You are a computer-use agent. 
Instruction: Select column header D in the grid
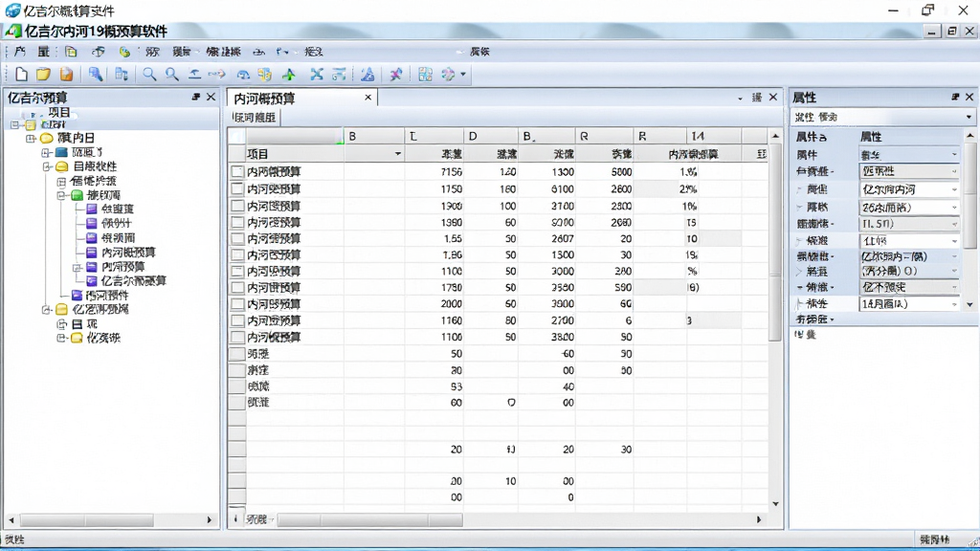click(491, 136)
